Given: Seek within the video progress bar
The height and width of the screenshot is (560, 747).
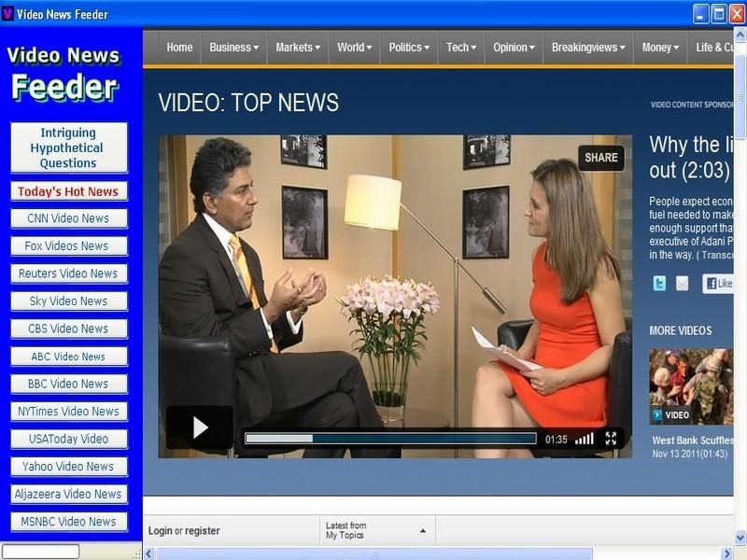Looking at the screenshot, I should point(390,439).
